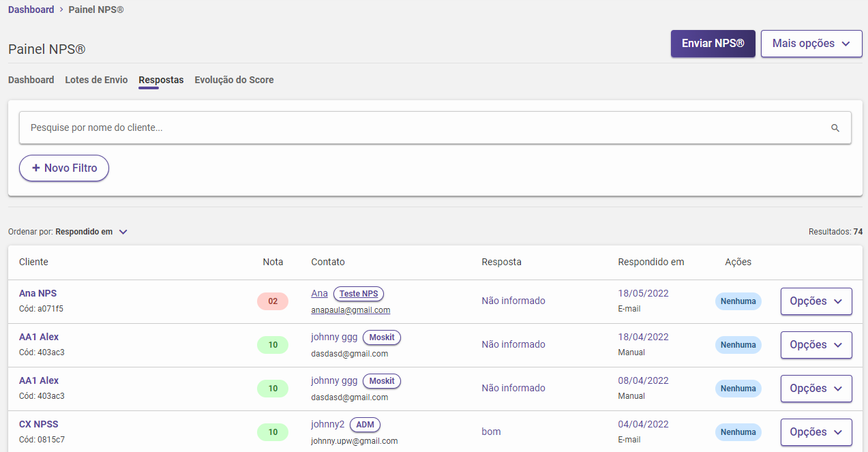Viewport: 868px width, 452px height.
Task: Select the Respostas tab
Action: pos(161,80)
